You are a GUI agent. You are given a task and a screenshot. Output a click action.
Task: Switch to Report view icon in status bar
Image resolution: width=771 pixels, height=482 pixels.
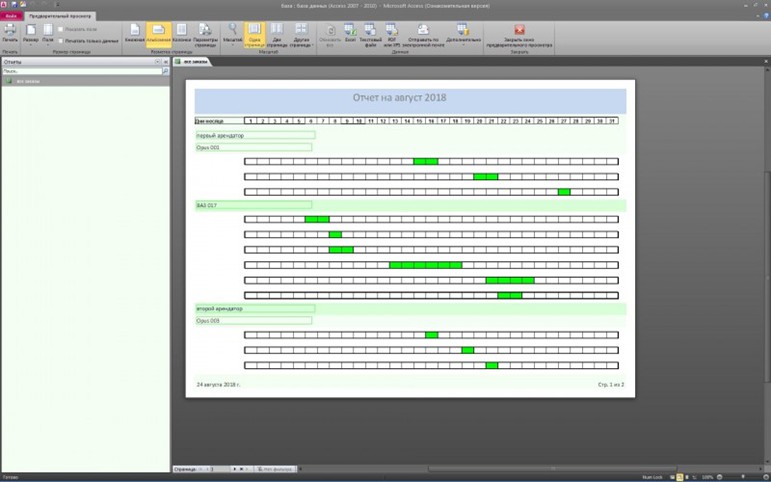672,477
